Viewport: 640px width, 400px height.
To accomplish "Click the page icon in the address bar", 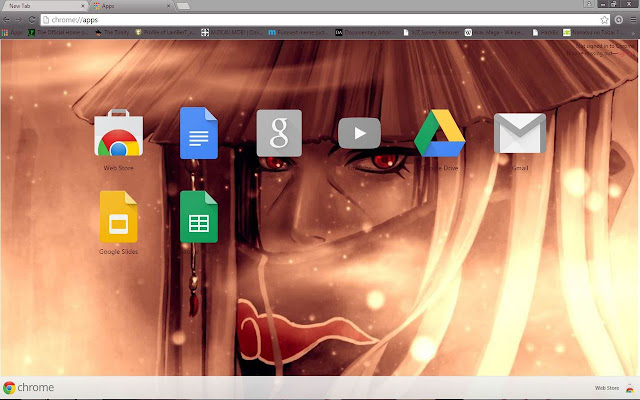I will pyautogui.click(x=46, y=20).
